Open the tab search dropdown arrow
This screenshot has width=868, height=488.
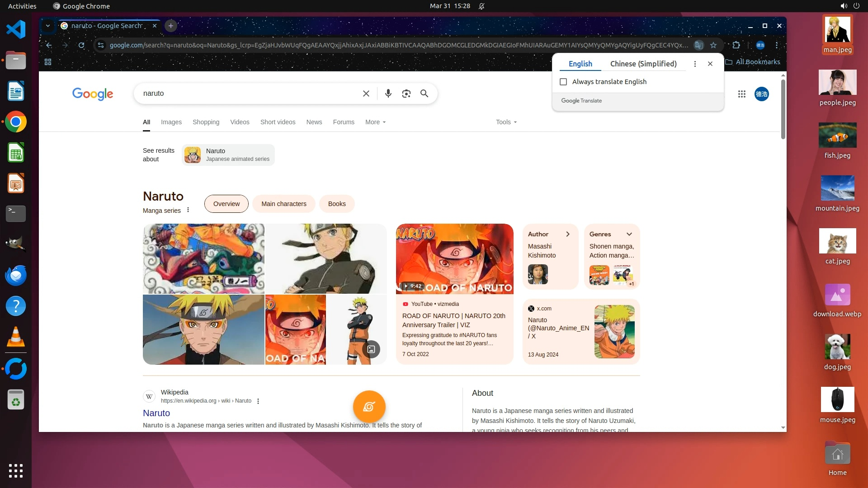pos(48,26)
